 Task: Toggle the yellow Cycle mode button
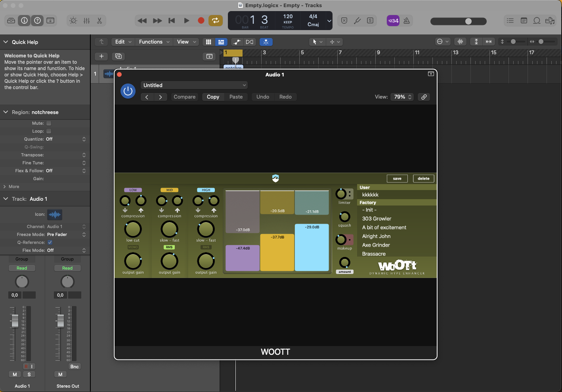pos(216,21)
